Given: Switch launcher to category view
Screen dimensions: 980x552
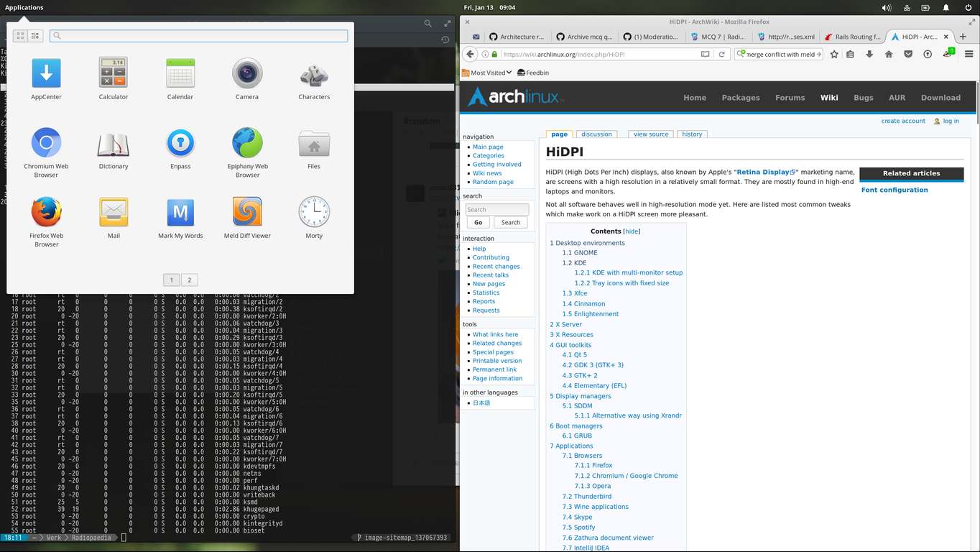Looking at the screenshot, I should [35, 35].
